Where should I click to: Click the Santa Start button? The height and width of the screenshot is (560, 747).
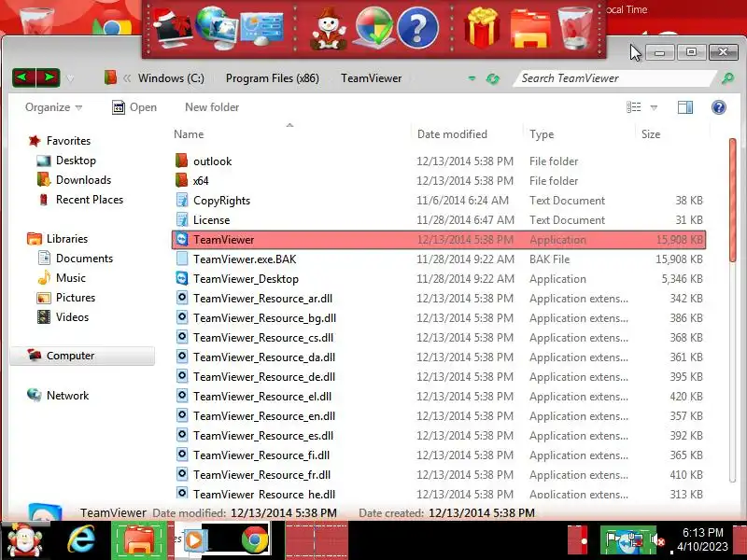point(25,540)
